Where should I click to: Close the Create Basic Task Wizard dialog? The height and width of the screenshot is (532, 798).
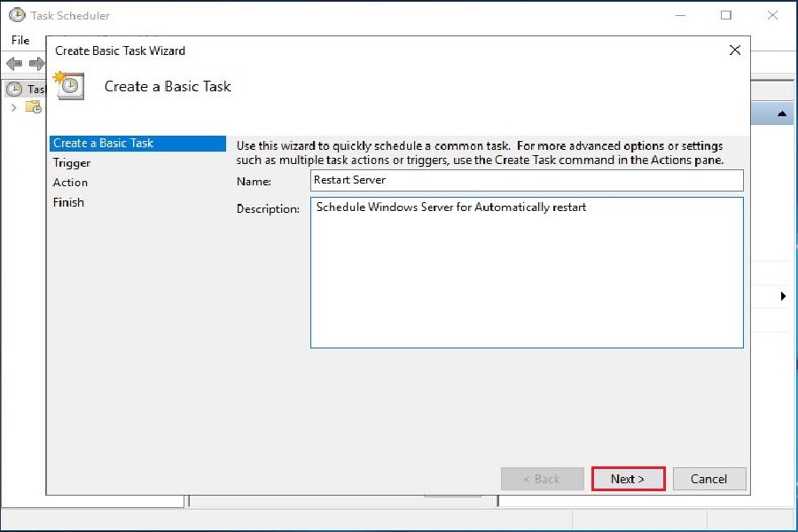pos(734,51)
